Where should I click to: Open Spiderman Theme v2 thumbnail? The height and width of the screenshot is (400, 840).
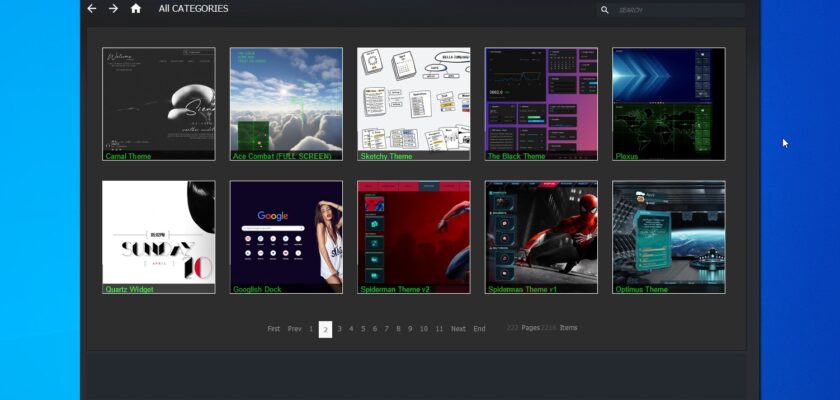(413, 236)
